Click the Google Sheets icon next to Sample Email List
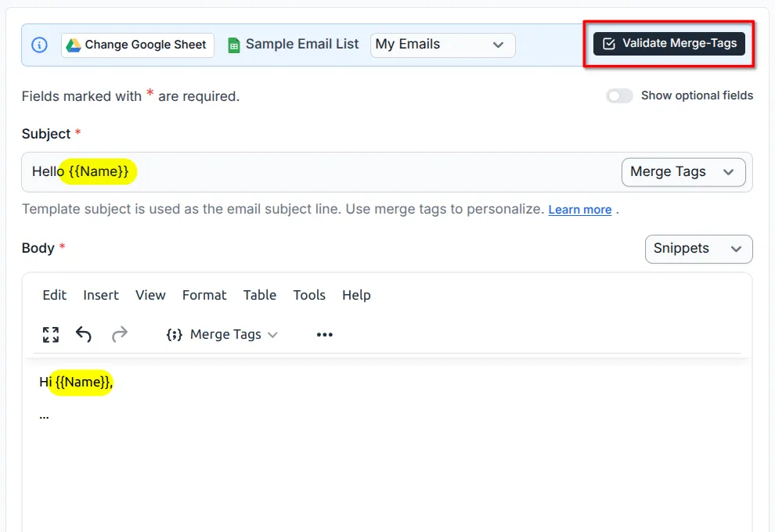The height and width of the screenshot is (532, 775). click(232, 45)
